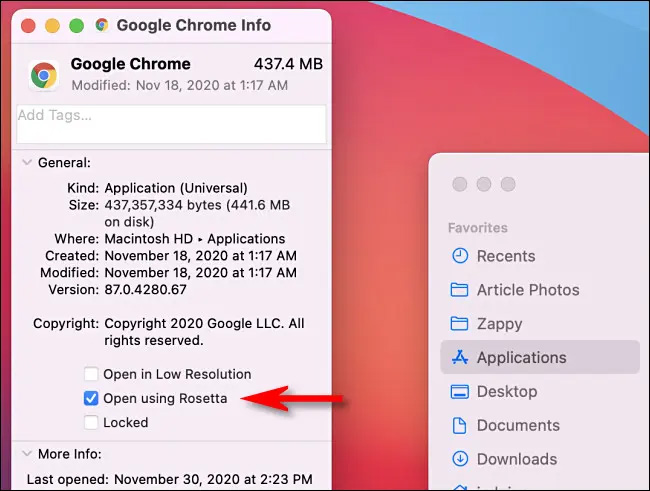This screenshot has width=650, height=491.
Task: Click the Favorites heading in Finder sidebar
Action: click(478, 228)
